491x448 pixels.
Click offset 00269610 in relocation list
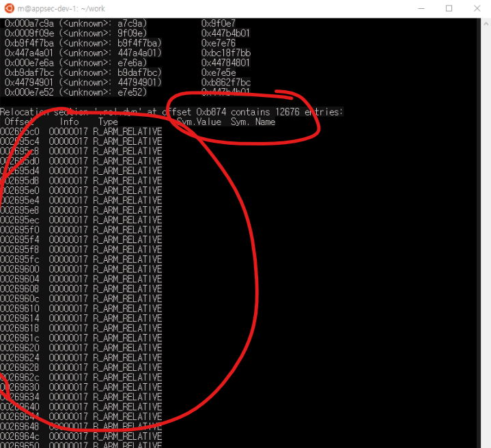(20, 309)
